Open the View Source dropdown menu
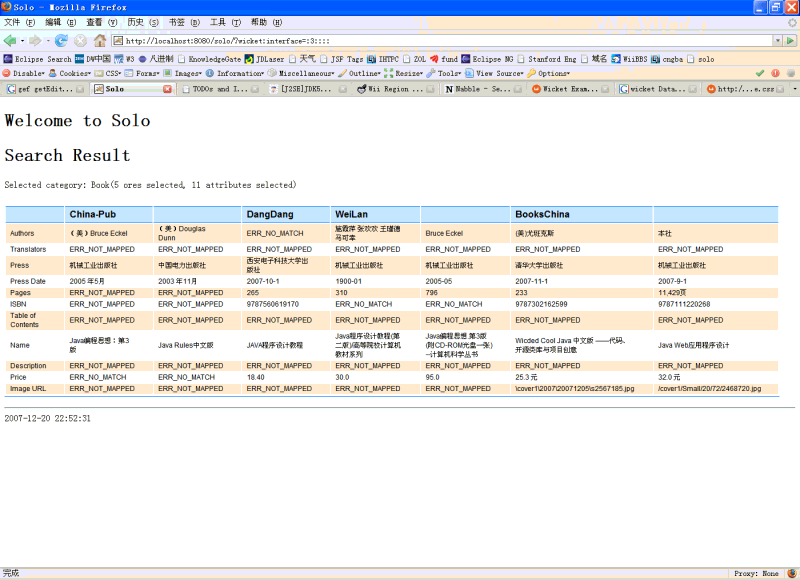 494,73
